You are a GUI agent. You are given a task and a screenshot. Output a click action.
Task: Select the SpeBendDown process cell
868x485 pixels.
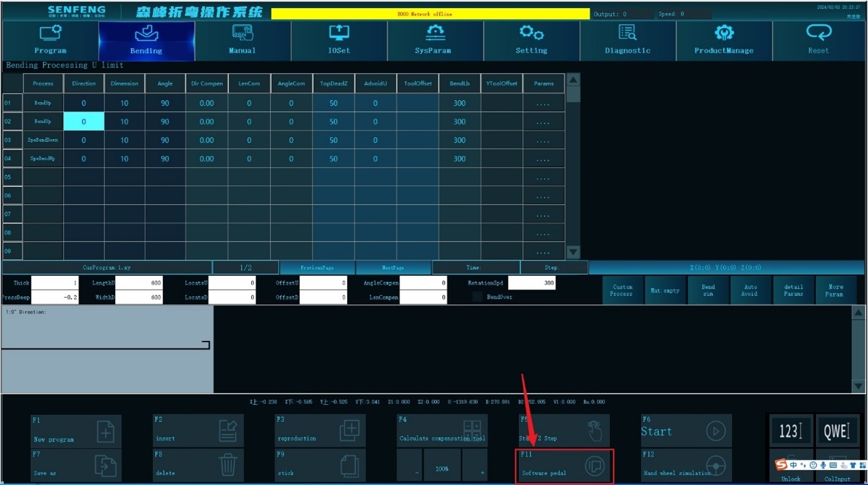coord(43,140)
